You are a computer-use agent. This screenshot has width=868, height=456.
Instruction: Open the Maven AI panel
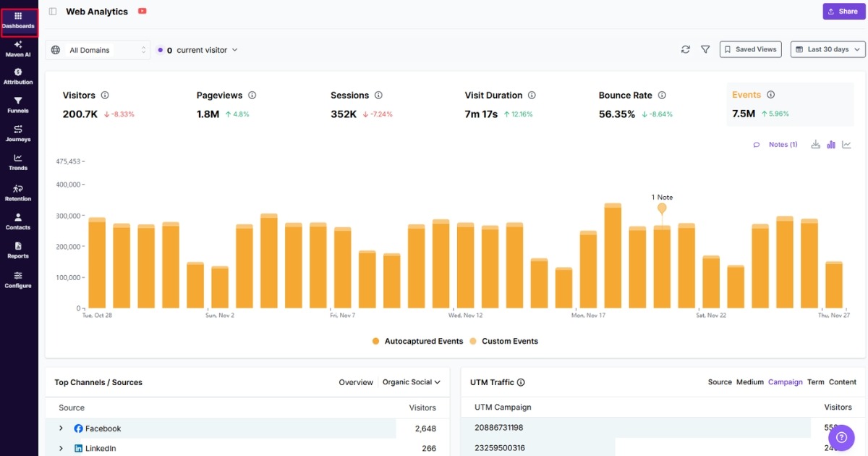tap(18, 48)
